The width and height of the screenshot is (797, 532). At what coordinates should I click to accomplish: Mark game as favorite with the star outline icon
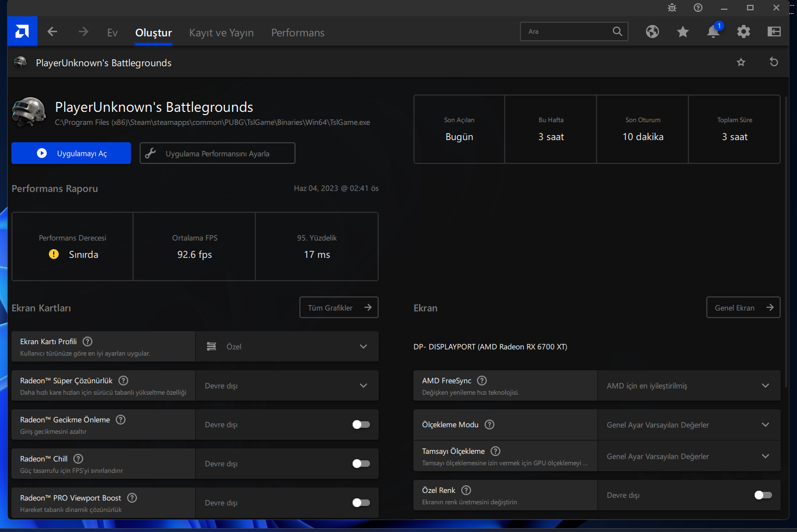pos(740,62)
